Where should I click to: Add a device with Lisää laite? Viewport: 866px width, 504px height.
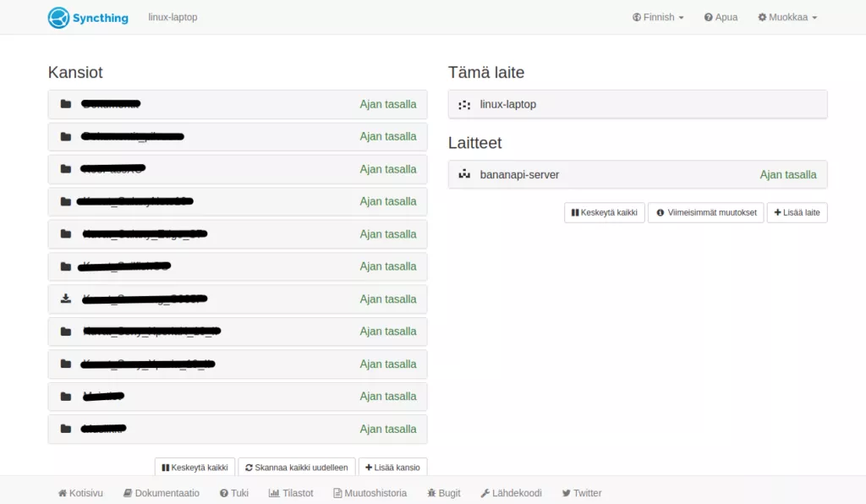click(797, 213)
